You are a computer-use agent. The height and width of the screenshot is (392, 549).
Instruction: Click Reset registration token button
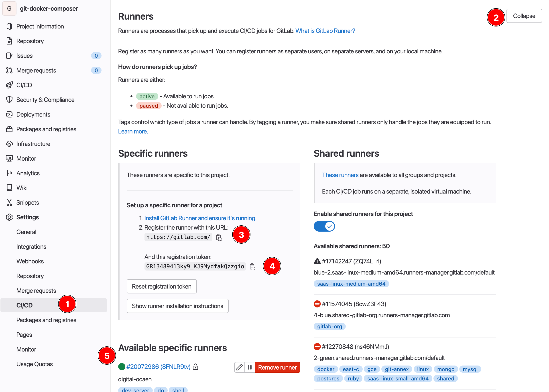[x=162, y=286]
